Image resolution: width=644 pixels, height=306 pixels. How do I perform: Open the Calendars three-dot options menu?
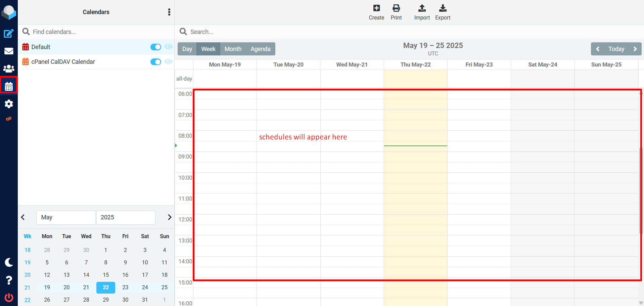point(169,12)
